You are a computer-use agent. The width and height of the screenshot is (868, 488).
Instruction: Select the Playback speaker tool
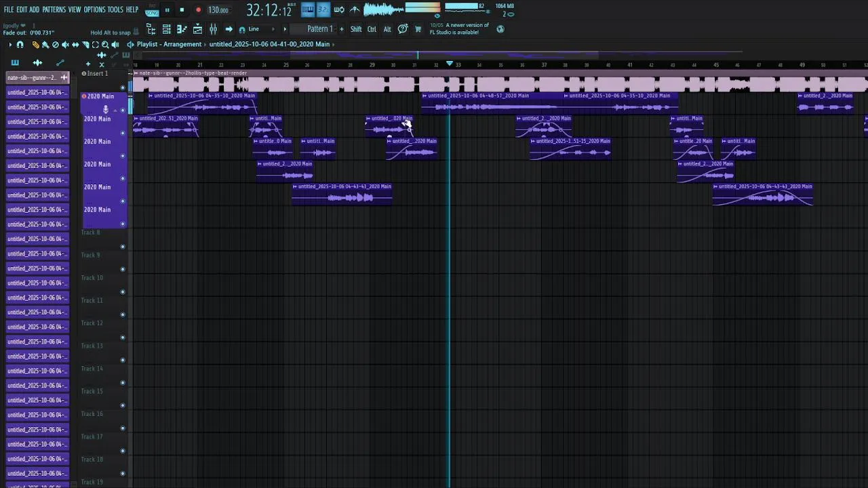coord(115,45)
